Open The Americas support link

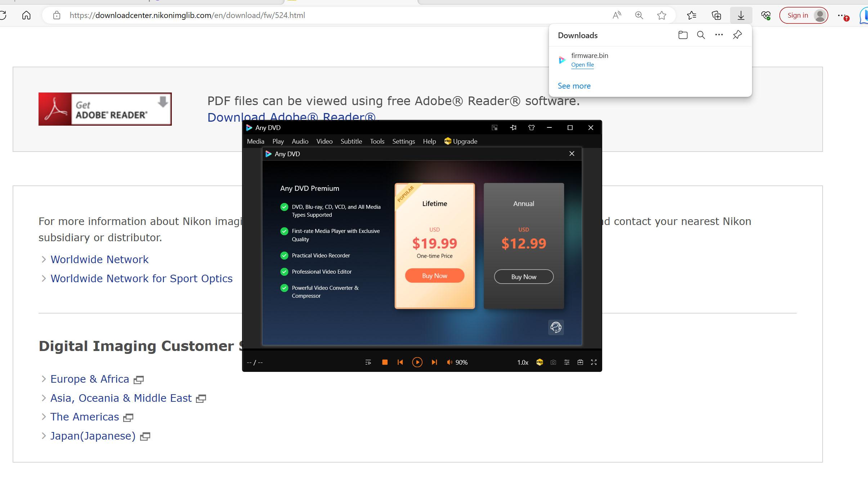pos(85,417)
